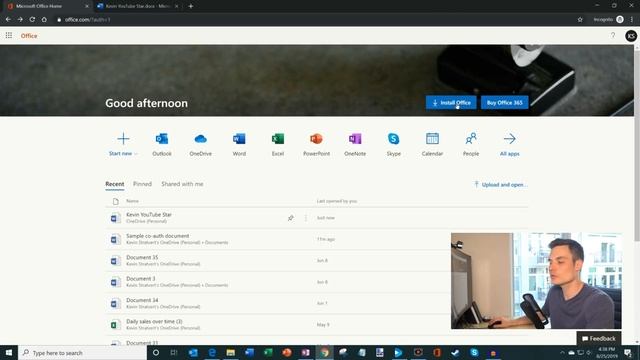Open Sample co-auth document
Viewport: 640px width, 360px height.
[x=157, y=236]
